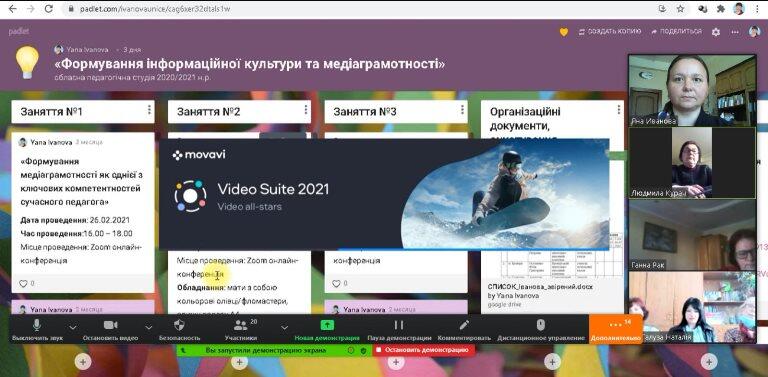Open Участники participants panel
768x377 pixels.
tap(240, 330)
